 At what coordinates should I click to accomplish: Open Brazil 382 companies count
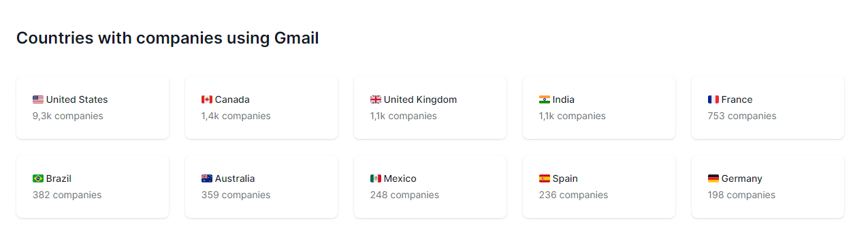click(67, 195)
